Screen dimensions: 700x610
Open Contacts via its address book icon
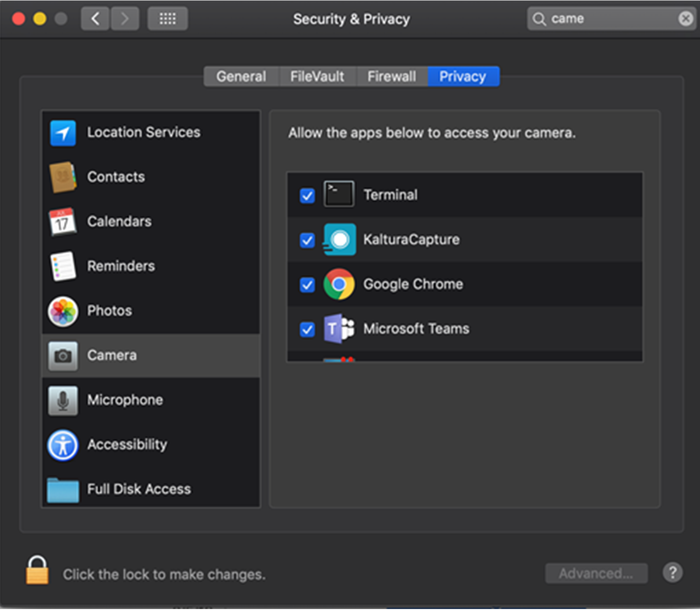click(63, 177)
